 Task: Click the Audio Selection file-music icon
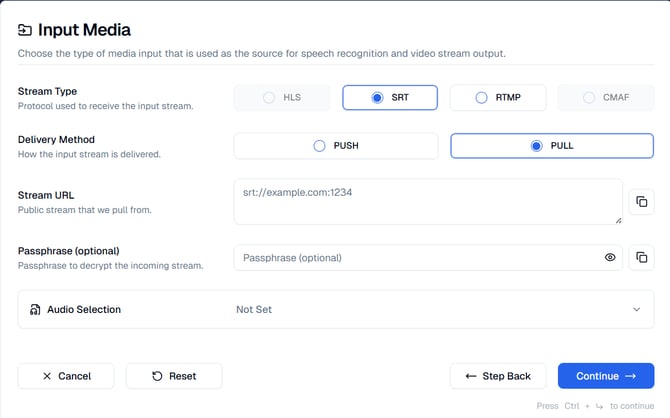coord(35,310)
